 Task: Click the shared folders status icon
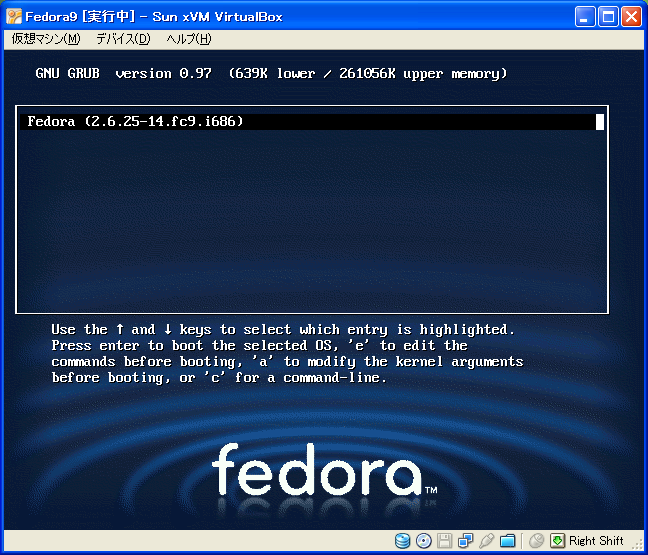(508, 540)
